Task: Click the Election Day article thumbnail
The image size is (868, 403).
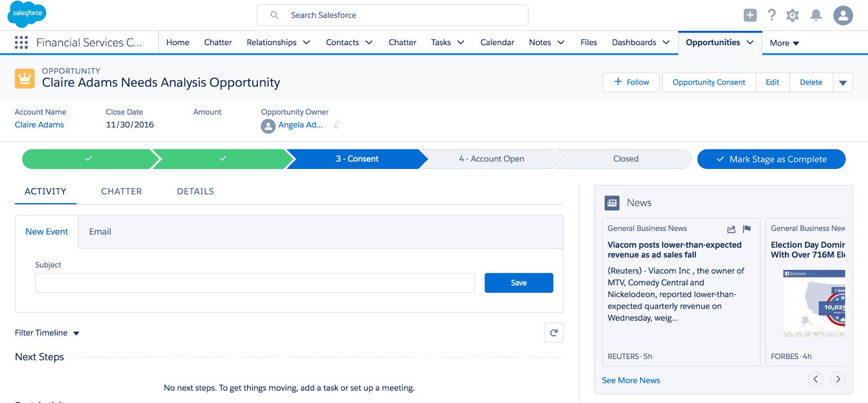Action: point(814,303)
